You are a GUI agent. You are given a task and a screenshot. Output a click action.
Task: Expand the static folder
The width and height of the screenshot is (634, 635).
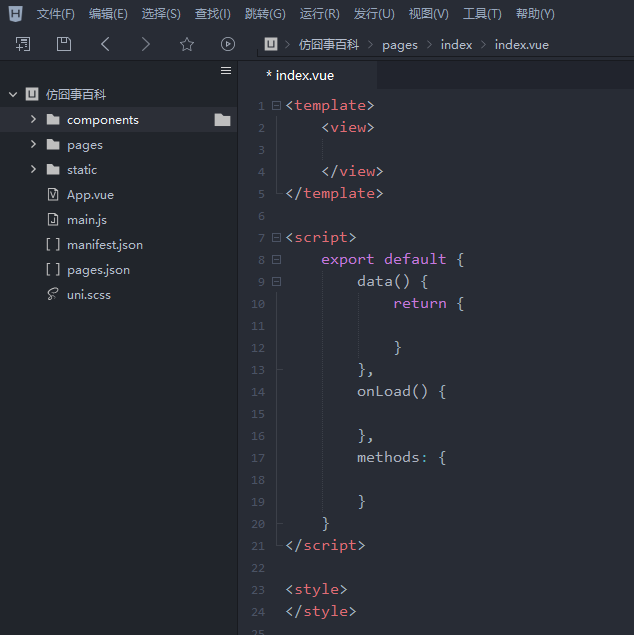[33, 169]
